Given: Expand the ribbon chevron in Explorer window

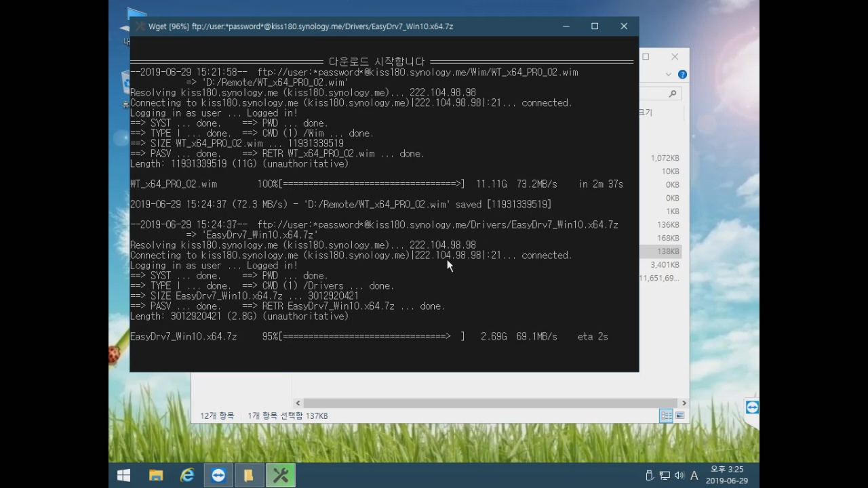Looking at the screenshot, I should click(669, 75).
